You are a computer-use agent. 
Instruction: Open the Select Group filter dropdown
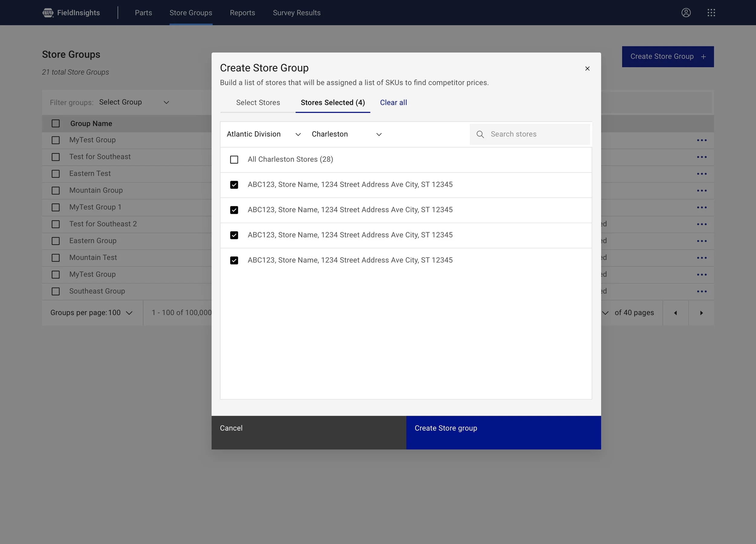(134, 102)
